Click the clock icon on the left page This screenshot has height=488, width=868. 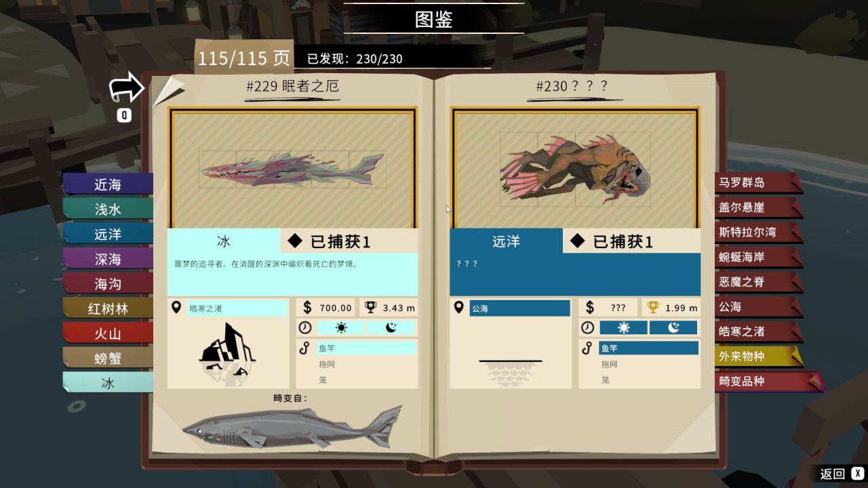pos(305,327)
